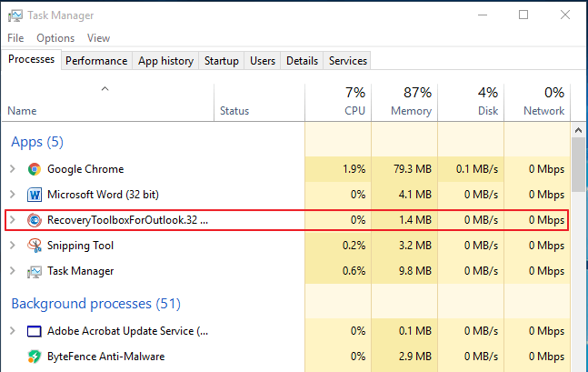Click ByteFence 2.9 MB memory value

coord(415,357)
